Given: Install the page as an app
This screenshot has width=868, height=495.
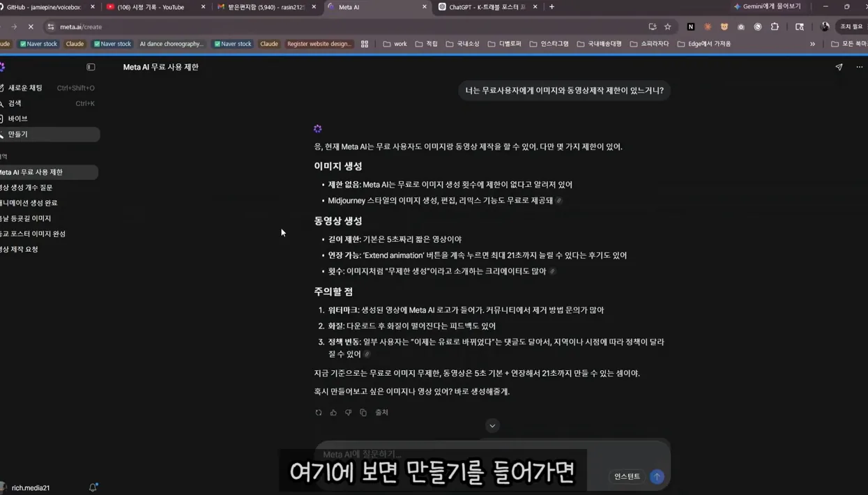Looking at the screenshot, I should tap(653, 26).
